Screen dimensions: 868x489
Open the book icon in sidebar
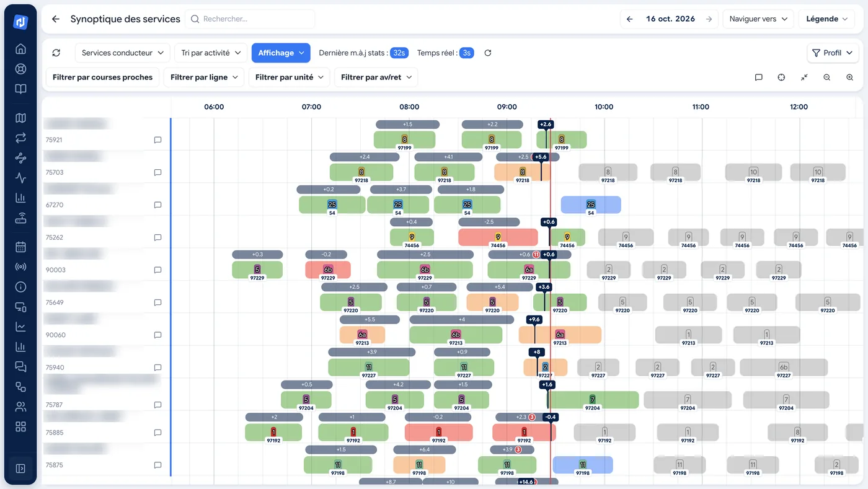20,89
